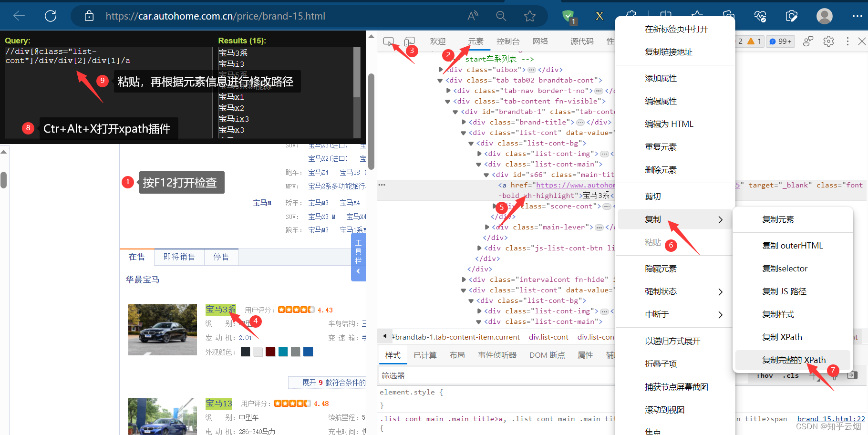Select the teal exterior color swatch
This screenshot has height=435, width=868.
tap(283, 352)
